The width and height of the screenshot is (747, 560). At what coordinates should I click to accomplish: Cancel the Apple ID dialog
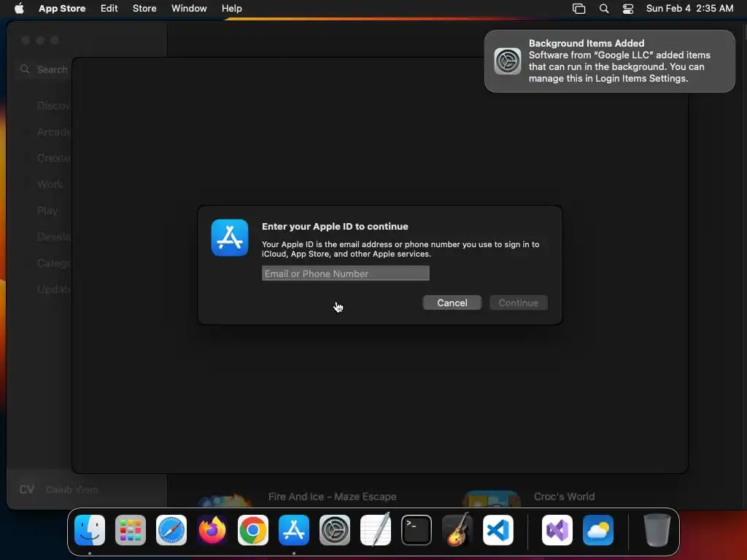[x=452, y=303]
